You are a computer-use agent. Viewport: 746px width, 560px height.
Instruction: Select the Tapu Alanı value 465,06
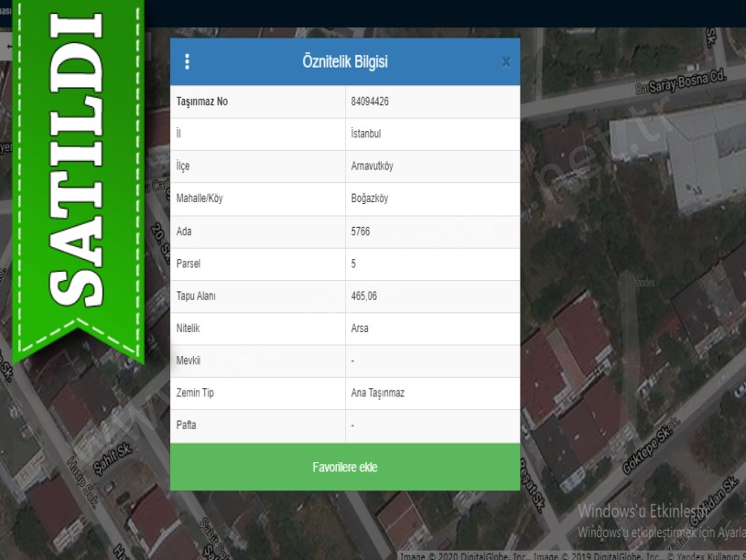(363, 296)
